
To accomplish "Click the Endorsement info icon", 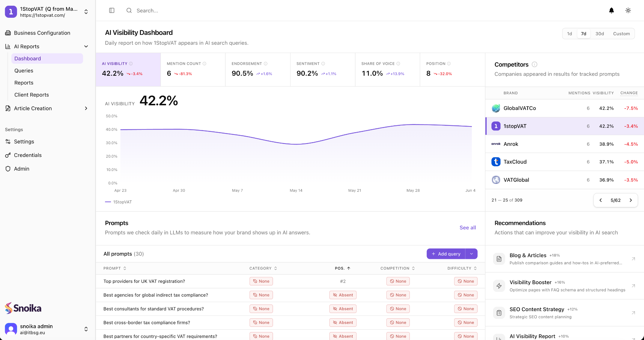I will point(266,64).
